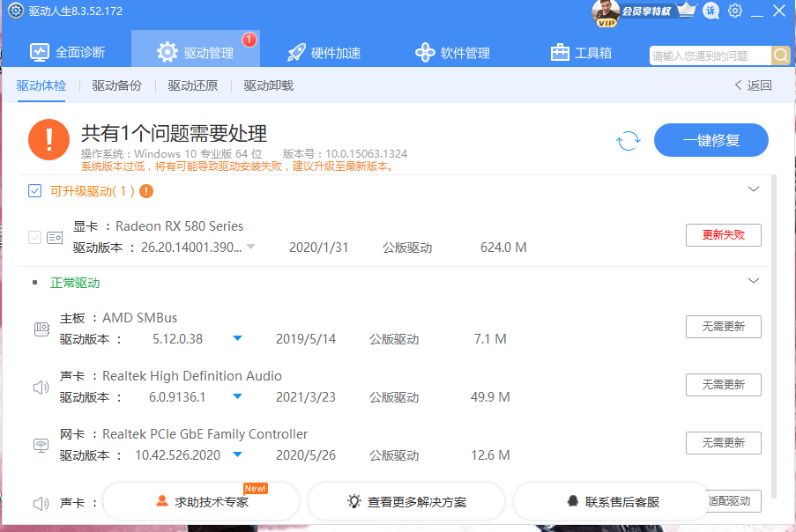796x532 pixels.
Task: Open the 驱动还原 sub-tab
Action: point(193,85)
